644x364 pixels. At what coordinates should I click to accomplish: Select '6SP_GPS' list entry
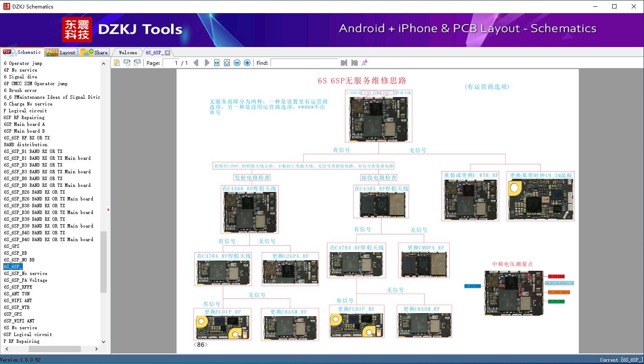tap(13, 314)
